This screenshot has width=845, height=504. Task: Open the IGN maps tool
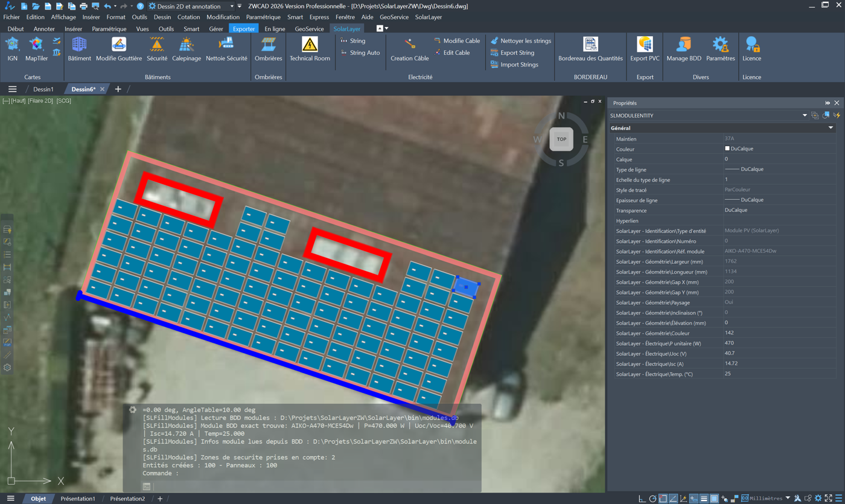[x=12, y=48]
